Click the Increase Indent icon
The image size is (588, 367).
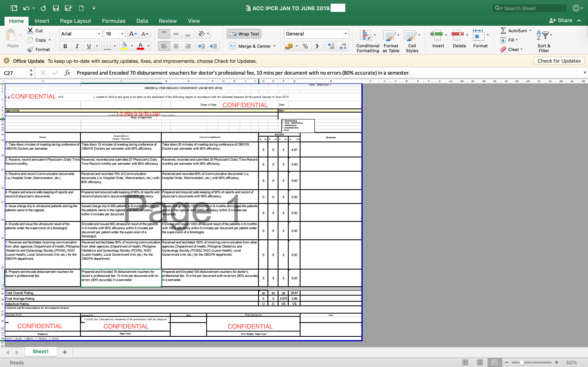tap(213, 46)
